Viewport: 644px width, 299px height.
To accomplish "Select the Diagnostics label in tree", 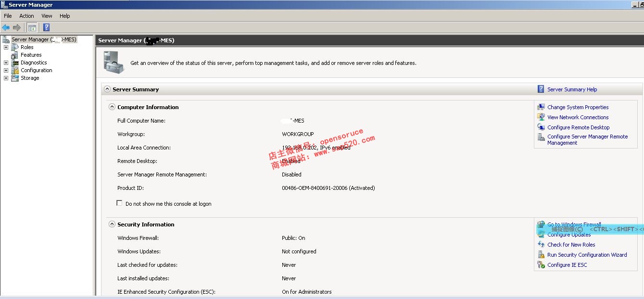I will [34, 62].
